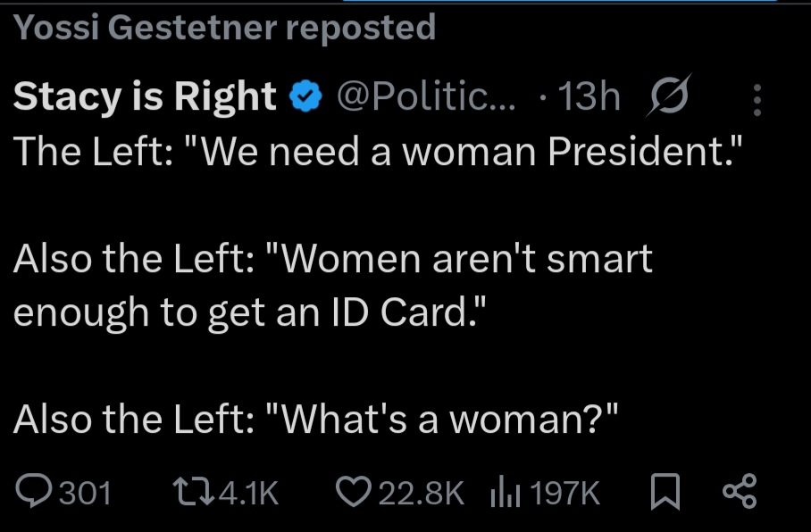The height and width of the screenshot is (532, 811).
Task: Click the 13h timestamp
Action: (587, 96)
